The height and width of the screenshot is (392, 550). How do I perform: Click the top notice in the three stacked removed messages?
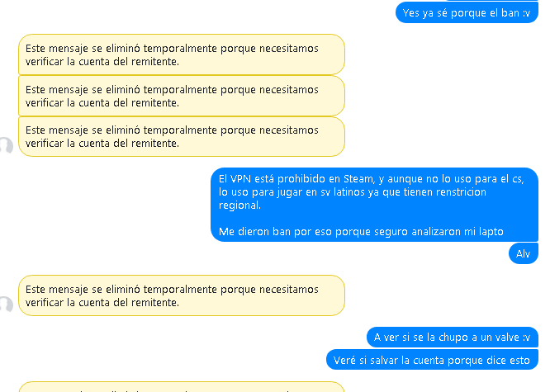click(182, 54)
